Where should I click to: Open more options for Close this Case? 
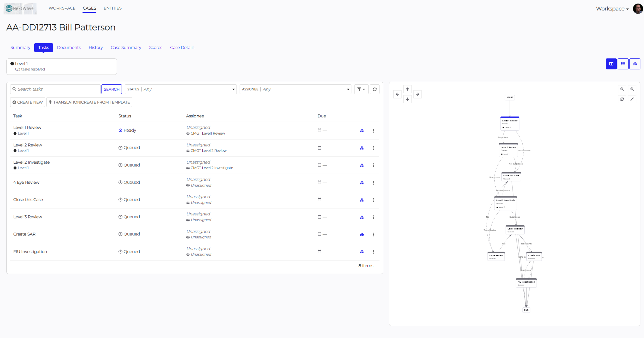coord(373,200)
